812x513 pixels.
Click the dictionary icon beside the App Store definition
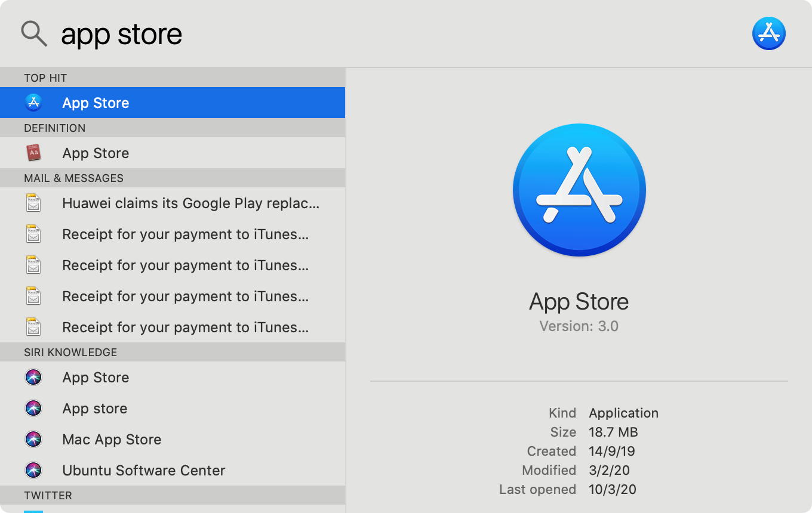coord(33,153)
